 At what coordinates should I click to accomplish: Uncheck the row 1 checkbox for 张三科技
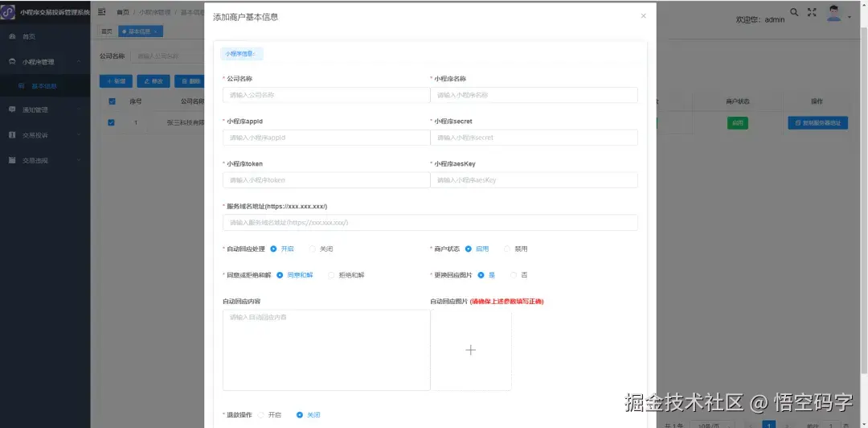(x=111, y=122)
